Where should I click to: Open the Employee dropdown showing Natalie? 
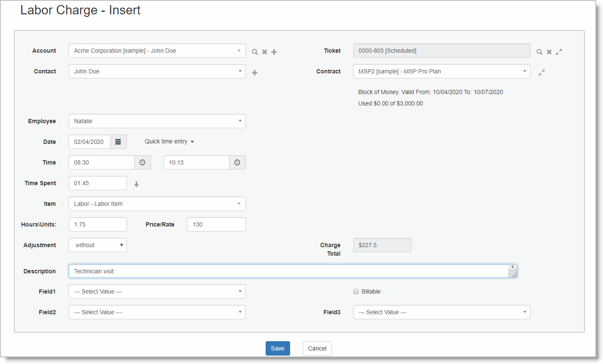157,121
